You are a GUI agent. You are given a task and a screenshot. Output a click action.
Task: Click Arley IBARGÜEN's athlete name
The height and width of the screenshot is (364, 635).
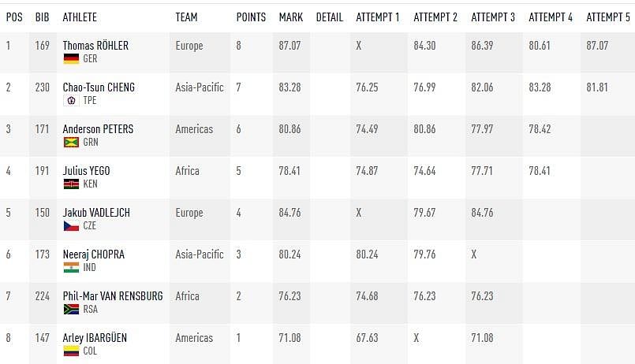(x=95, y=338)
